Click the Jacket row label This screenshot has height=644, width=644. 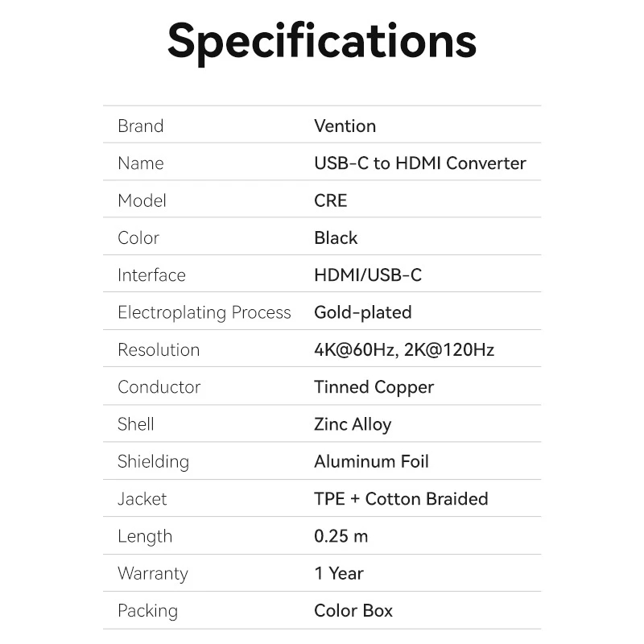(142, 499)
